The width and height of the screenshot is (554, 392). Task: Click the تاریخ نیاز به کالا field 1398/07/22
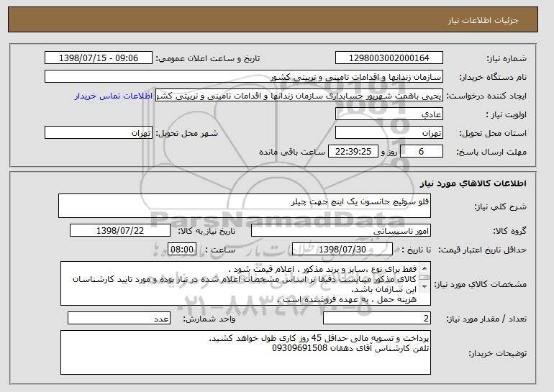pyautogui.click(x=120, y=231)
